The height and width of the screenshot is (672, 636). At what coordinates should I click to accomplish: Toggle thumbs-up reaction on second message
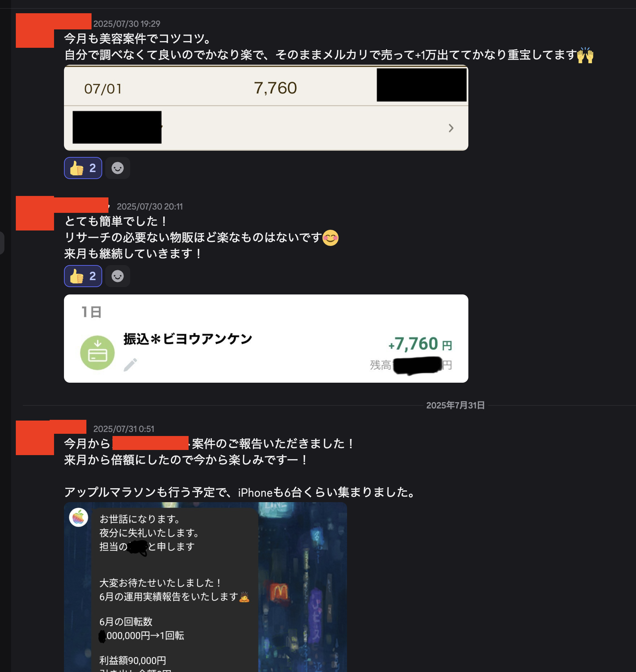point(83,276)
